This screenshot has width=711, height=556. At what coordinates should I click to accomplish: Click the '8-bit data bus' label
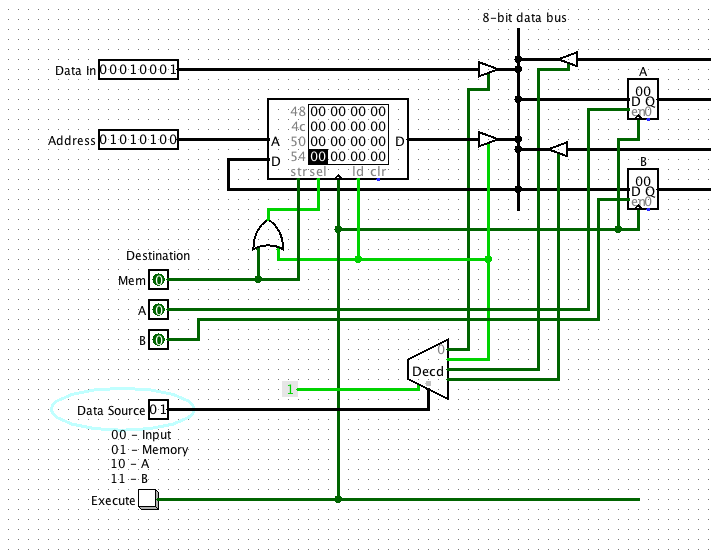(523, 18)
